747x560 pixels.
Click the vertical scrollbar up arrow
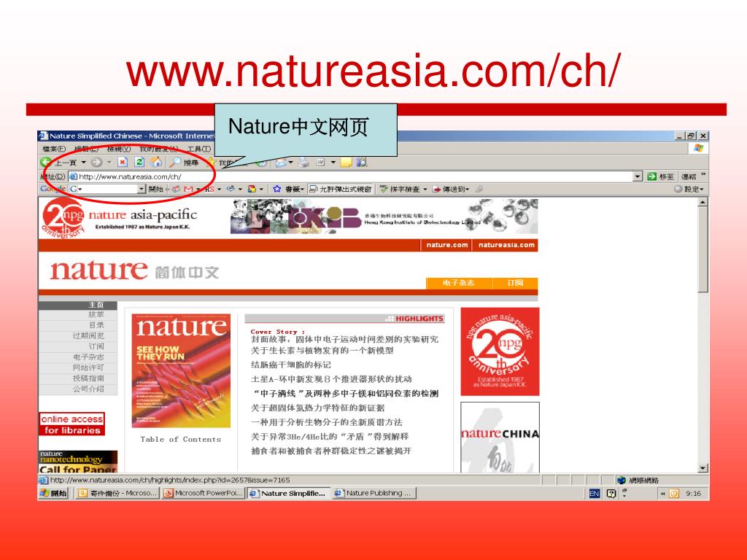click(703, 203)
